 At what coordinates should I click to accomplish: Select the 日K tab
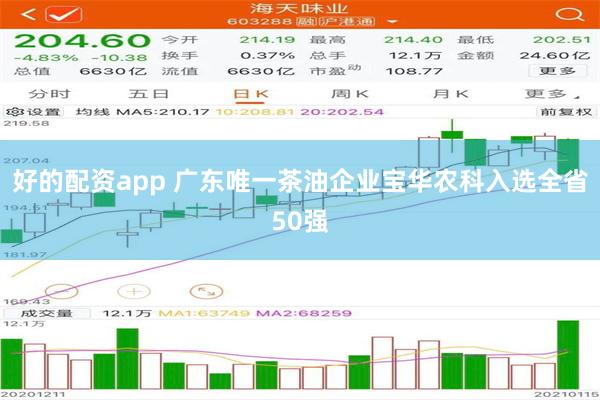[251, 94]
